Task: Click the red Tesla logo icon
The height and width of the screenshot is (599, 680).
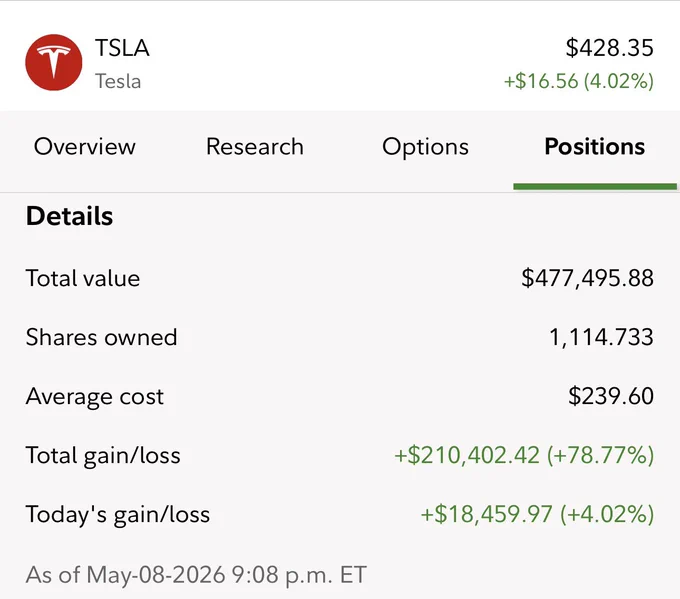Action: point(54,62)
